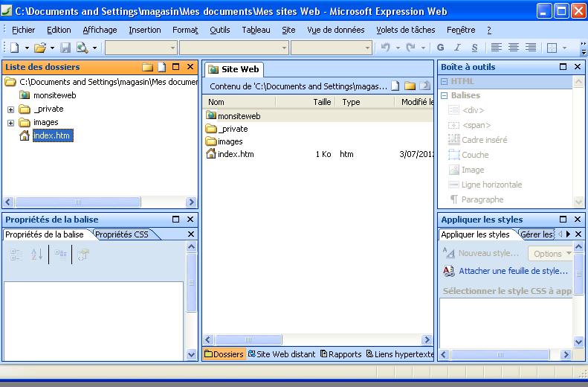Open the Fichier menu
588x387 pixels.
pyautogui.click(x=23, y=30)
